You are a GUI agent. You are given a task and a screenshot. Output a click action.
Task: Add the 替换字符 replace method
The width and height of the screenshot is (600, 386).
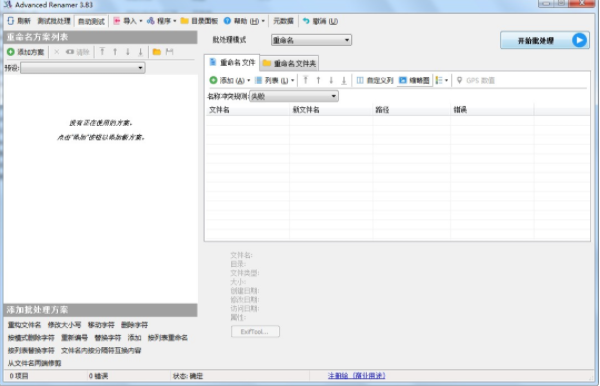pos(108,338)
